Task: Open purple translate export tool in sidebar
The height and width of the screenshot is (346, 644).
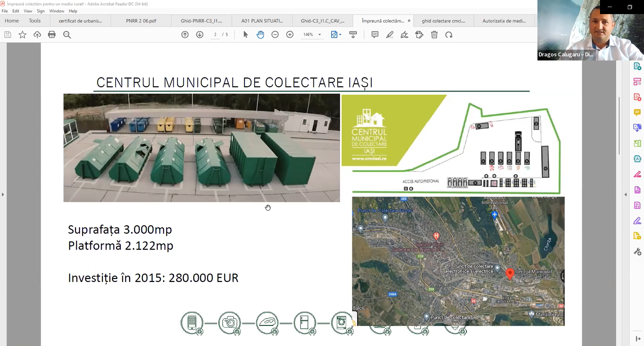Action: pyautogui.click(x=637, y=128)
